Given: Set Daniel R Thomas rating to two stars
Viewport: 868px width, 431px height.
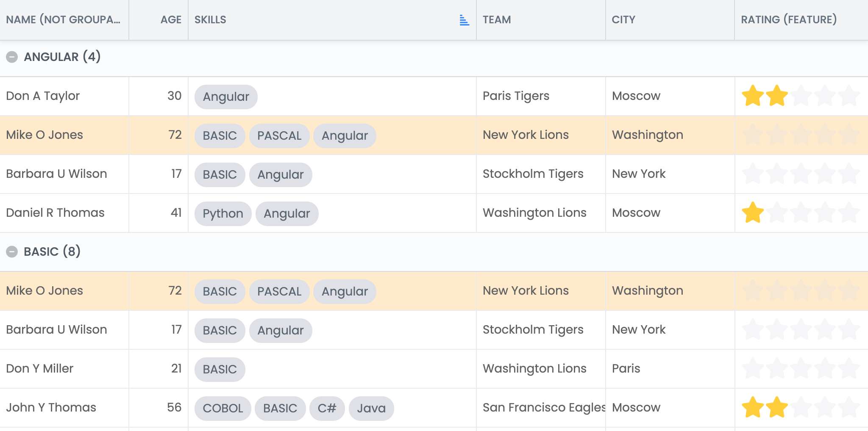Looking at the screenshot, I should (x=777, y=213).
